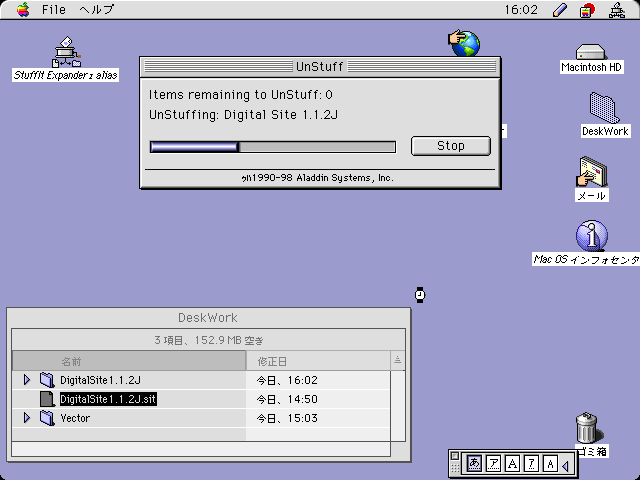Click 'Items remaining to UnStuff: 0' text

(x=240, y=95)
